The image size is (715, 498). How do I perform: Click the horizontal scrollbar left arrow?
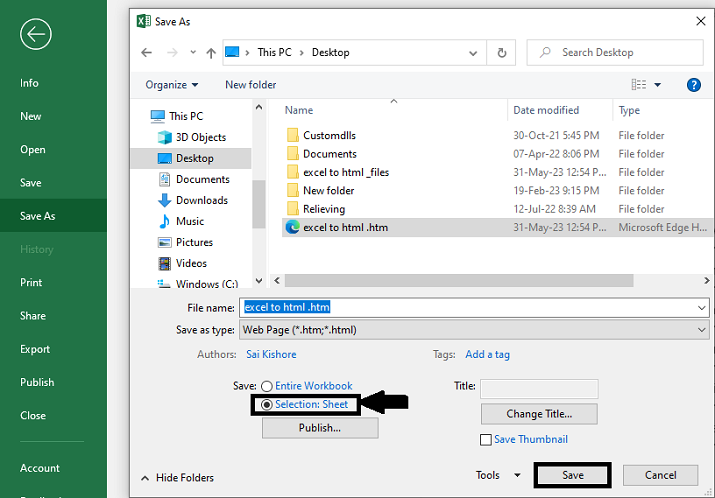tap(277, 280)
